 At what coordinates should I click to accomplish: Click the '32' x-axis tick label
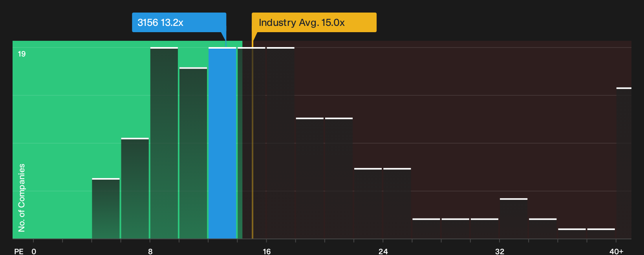499,251
